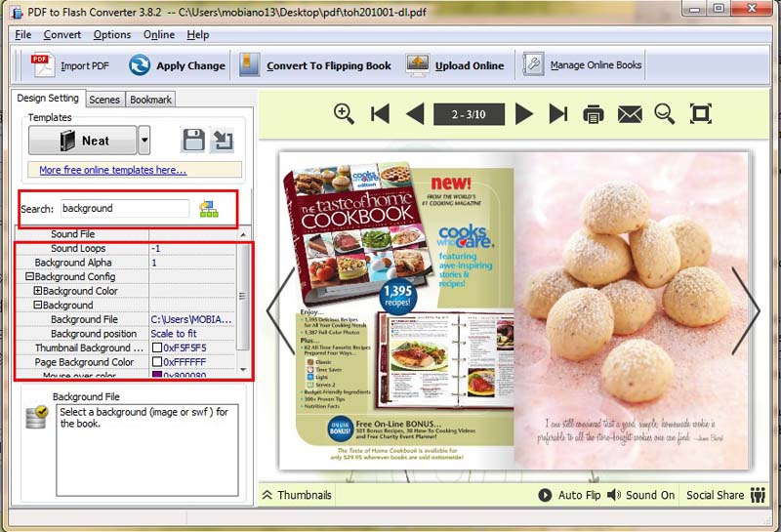Click the property list scroll up arrow
Viewport: 781px width, 532px height.
coord(242,234)
